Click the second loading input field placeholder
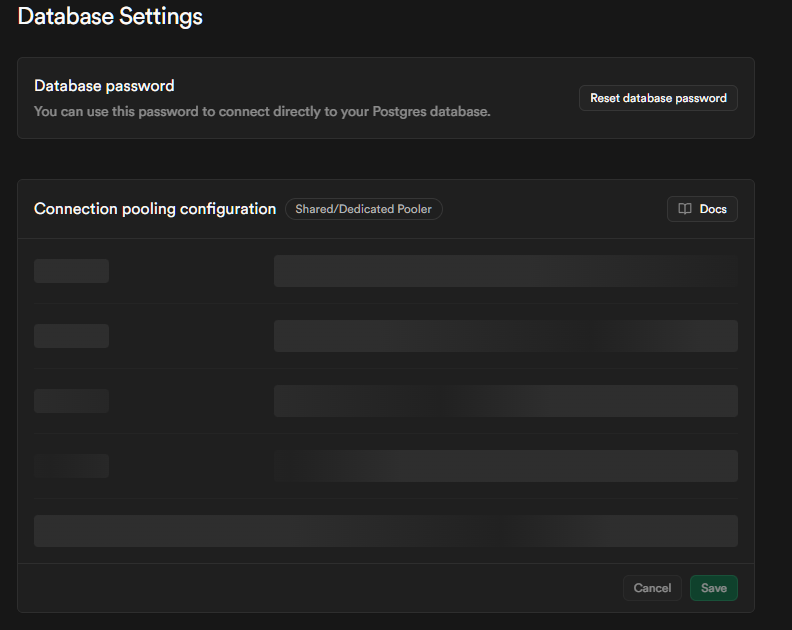 [x=505, y=336]
